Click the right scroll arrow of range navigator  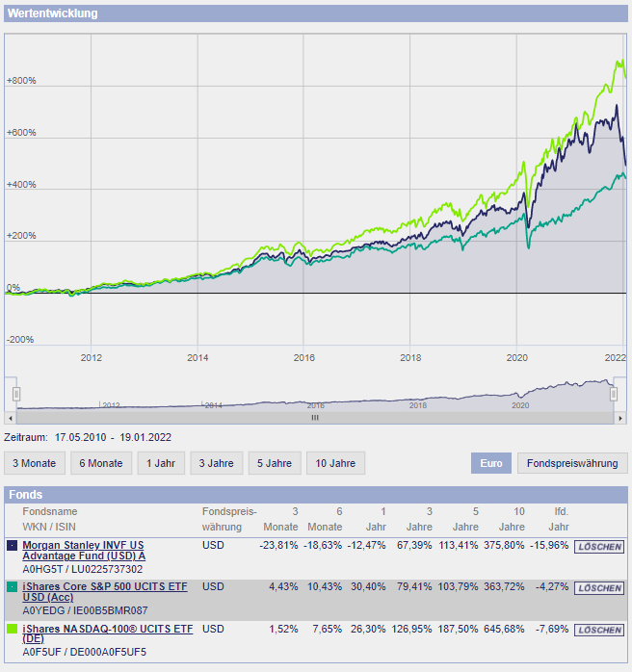[620, 418]
